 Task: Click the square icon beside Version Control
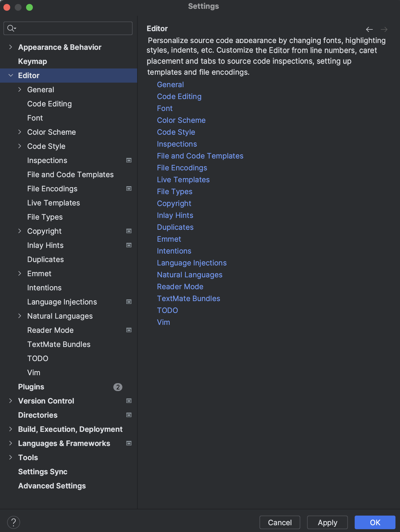point(129,401)
